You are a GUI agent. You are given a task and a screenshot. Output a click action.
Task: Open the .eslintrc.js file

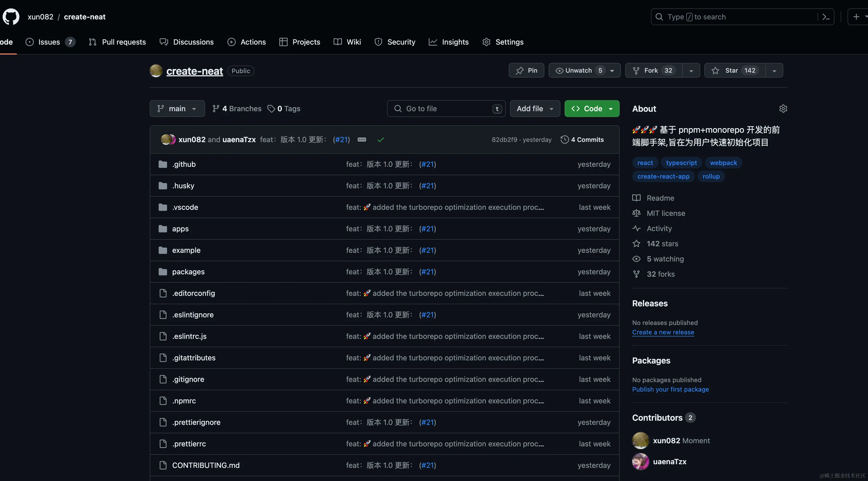pos(189,336)
